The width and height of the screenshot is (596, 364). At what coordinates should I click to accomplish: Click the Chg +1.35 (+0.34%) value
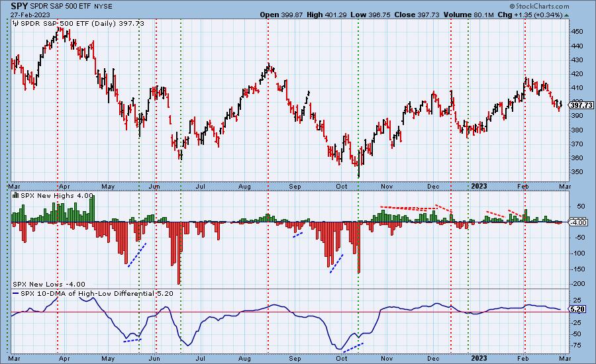click(530, 15)
